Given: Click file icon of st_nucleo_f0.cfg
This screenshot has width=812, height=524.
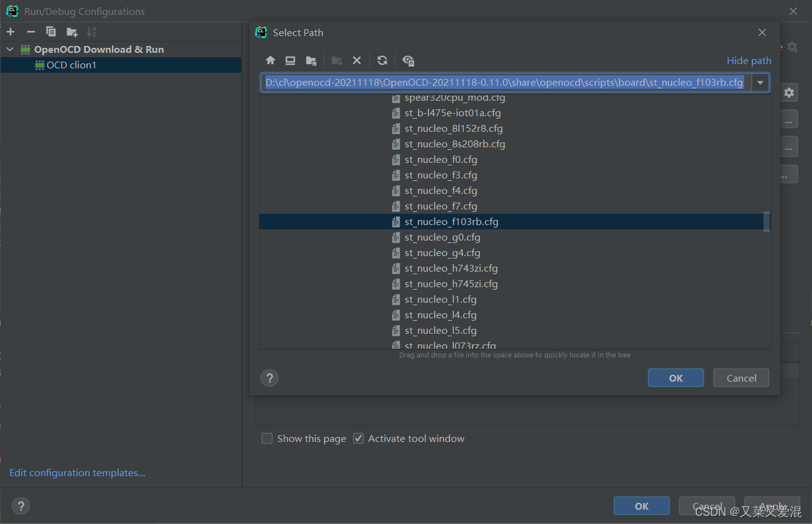Looking at the screenshot, I should [396, 160].
